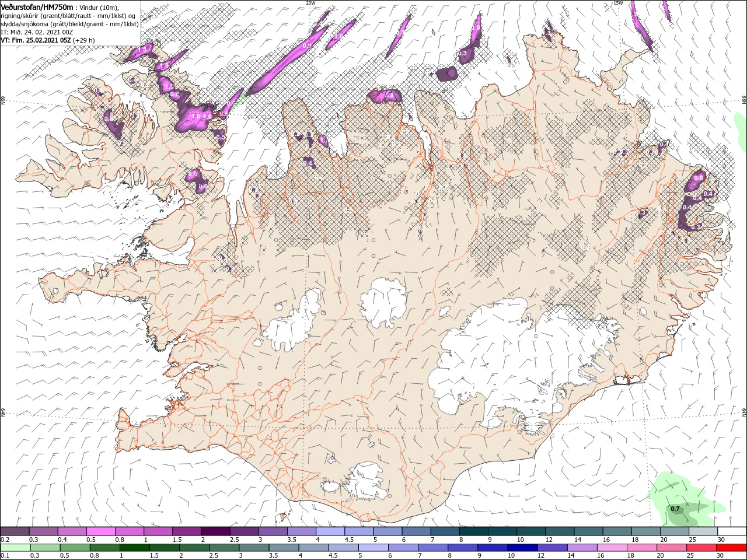Click the 'slydda/snjókoma' legend description line
Image resolution: width=747 pixels, height=560 pixels.
point(70,24)
